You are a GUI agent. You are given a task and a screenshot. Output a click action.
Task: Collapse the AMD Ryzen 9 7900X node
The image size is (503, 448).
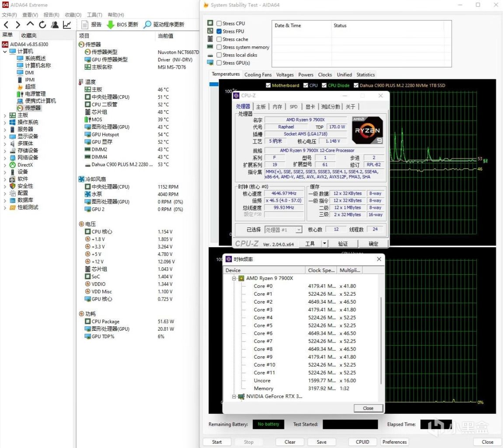pyautogui.click(x=234, y=278)
